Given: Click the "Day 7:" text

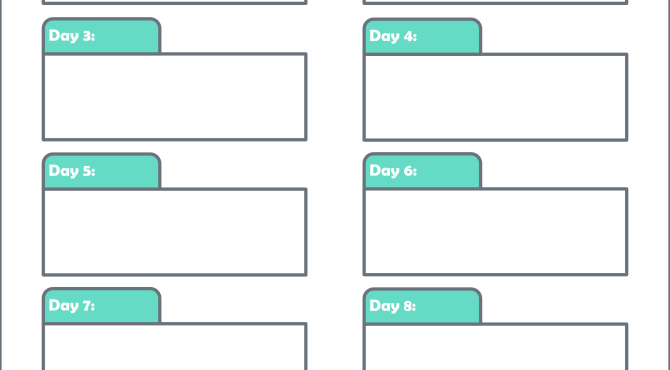Looking at the screenshot, I should [x=72, y=305].
